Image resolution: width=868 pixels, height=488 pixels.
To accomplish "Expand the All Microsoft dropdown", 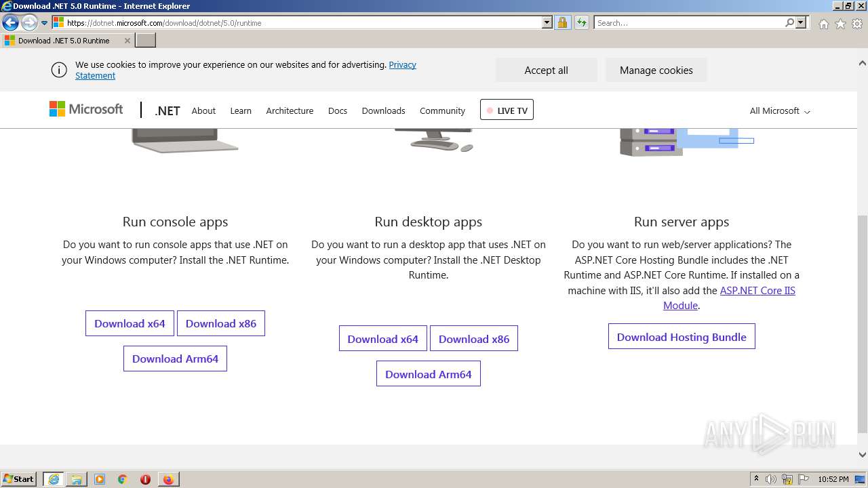I will 780,110.
